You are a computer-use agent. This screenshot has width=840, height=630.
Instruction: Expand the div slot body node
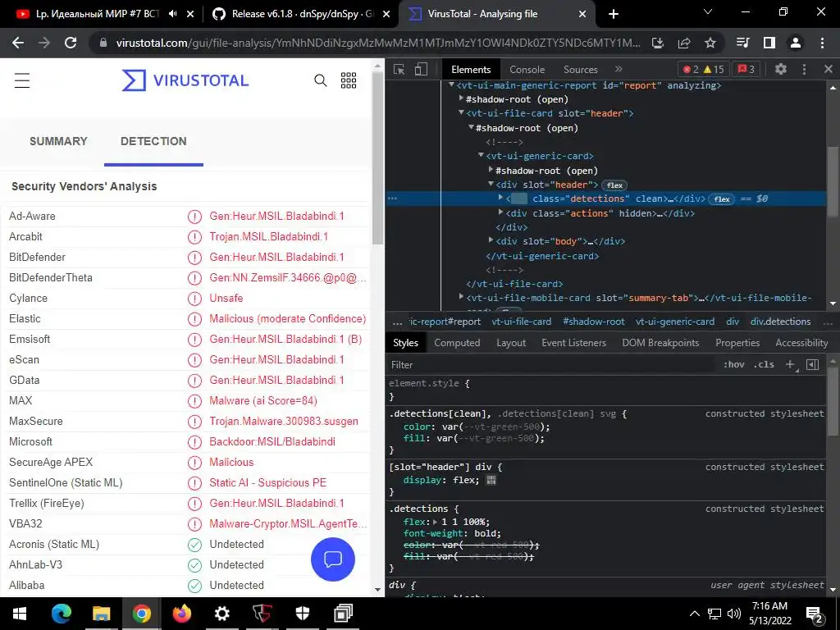491,240
